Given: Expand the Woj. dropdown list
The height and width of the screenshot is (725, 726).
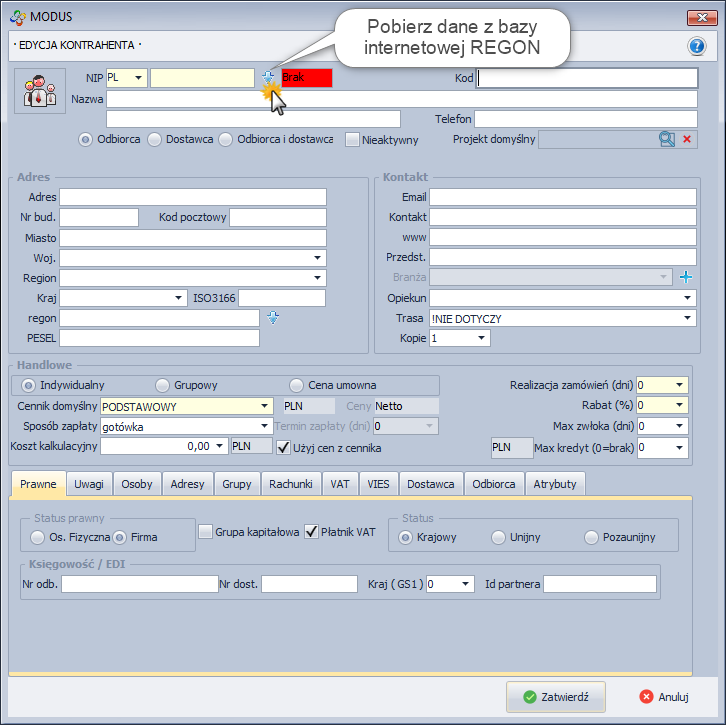Looking at the screenshot, I should [x=318, y=257].
